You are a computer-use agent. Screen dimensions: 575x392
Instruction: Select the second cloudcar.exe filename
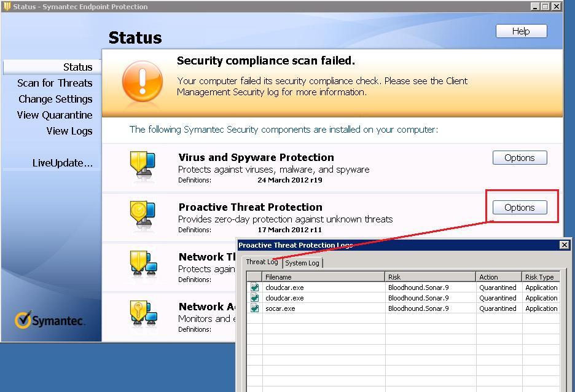point(284,298)
